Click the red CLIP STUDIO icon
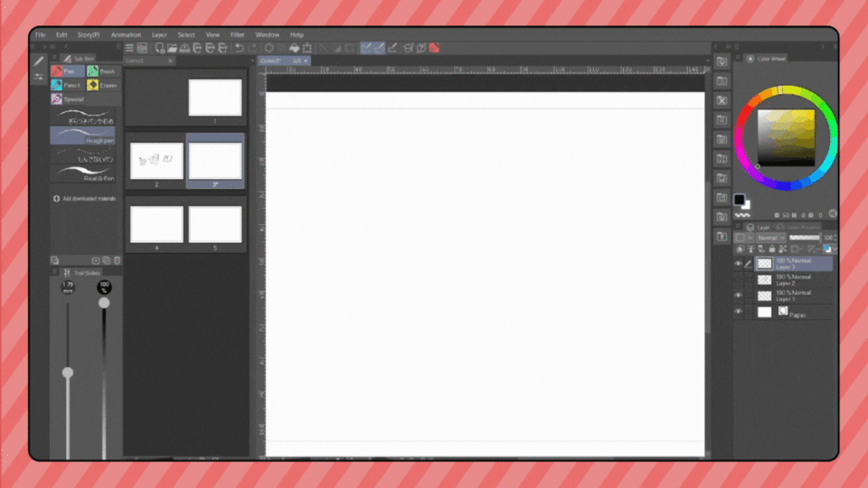Viewport: 868px width, 488px height. coord(434,48)
